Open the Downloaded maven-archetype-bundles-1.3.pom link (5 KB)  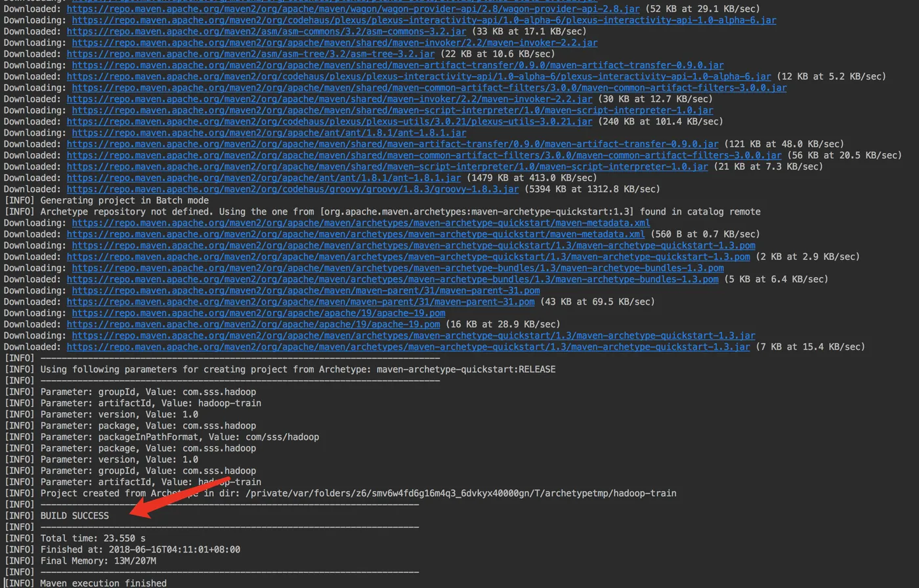click(393, 280)
